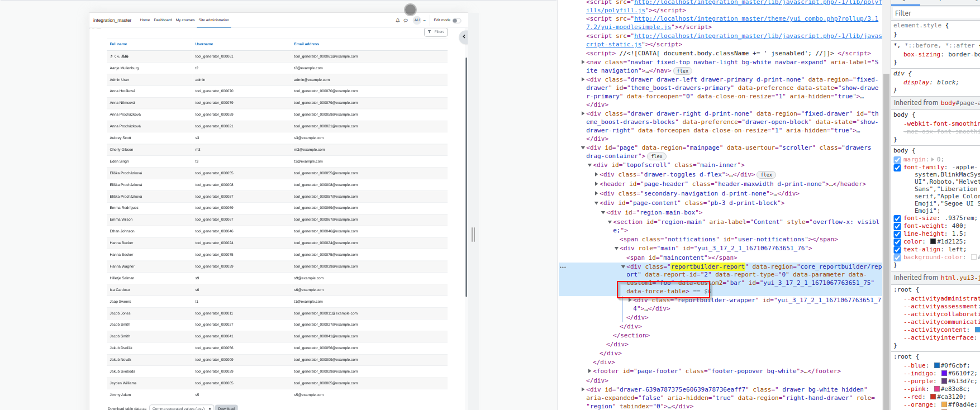Expand the drawer-right div node
Image resolution: width=980 pixels, height=410 pixels.
pyautogui.click(x=583, y=114)
